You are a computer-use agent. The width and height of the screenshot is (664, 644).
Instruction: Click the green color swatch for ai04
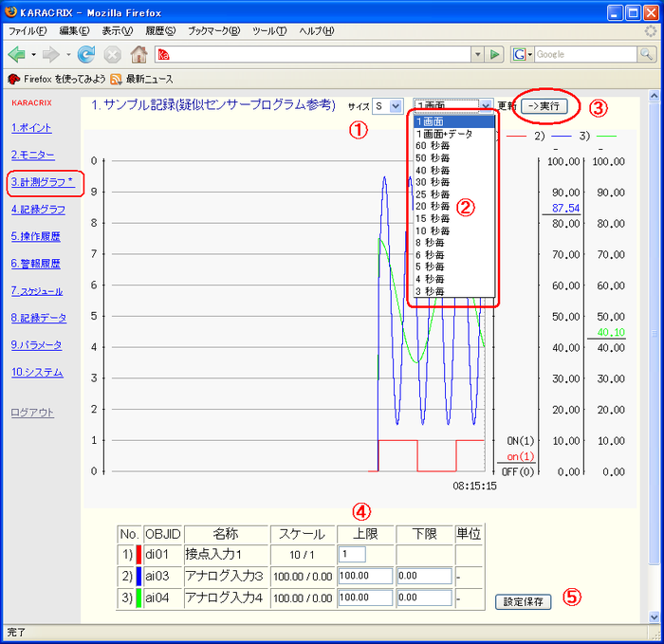pyautogui.click(x=138, y=598)
